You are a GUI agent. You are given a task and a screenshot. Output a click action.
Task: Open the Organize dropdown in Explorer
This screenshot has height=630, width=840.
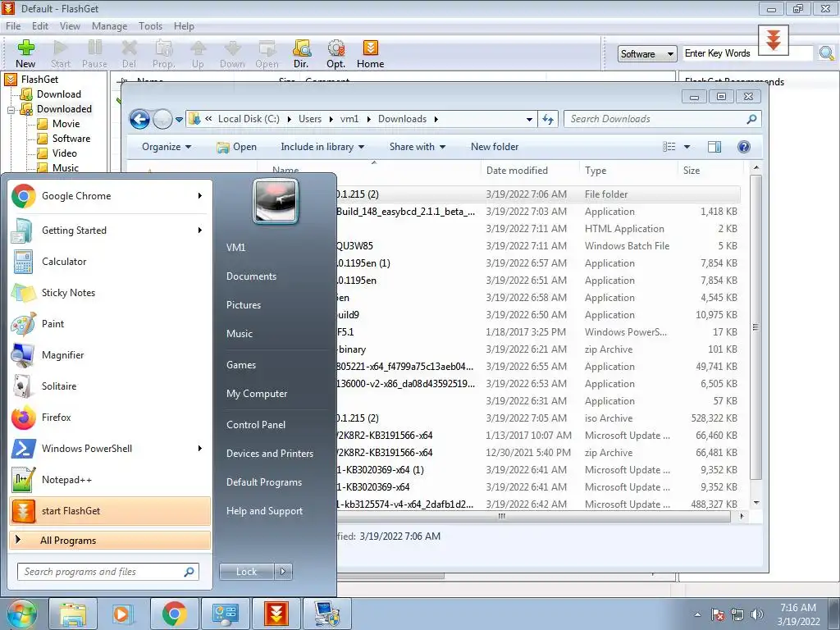coord(166,147)
